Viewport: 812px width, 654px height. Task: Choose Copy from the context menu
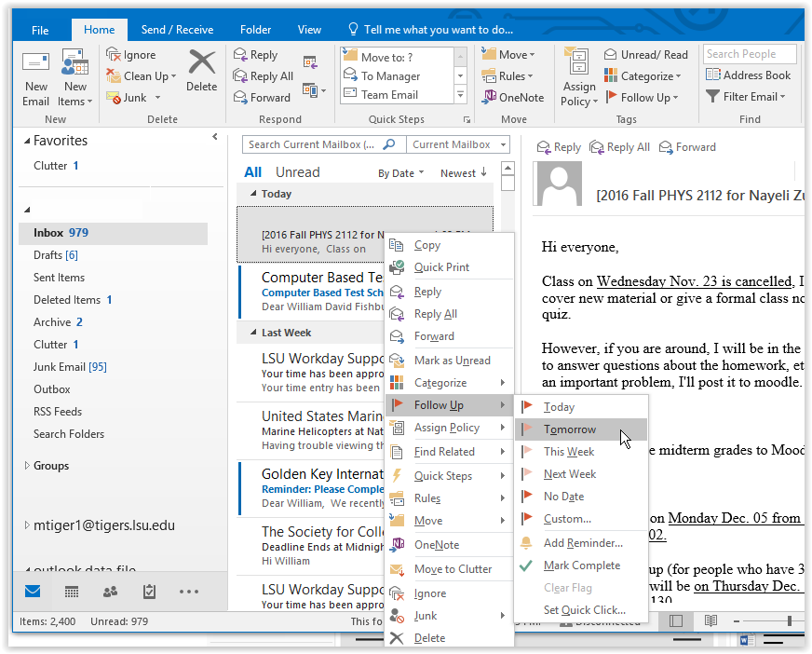[x=450, y=245]
